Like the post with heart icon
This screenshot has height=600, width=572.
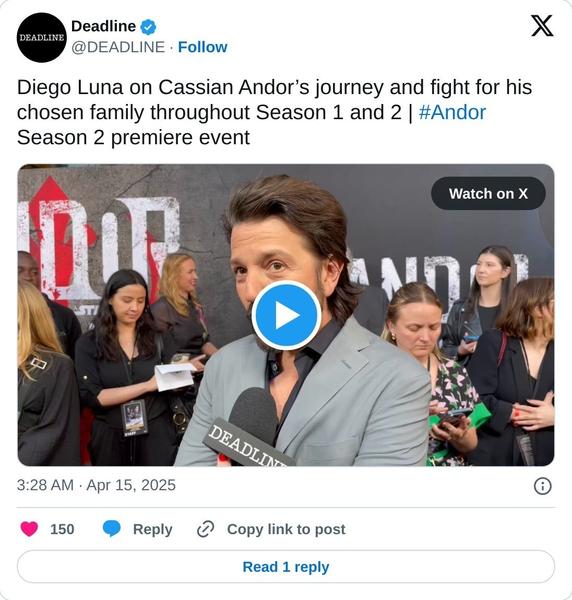29,529
